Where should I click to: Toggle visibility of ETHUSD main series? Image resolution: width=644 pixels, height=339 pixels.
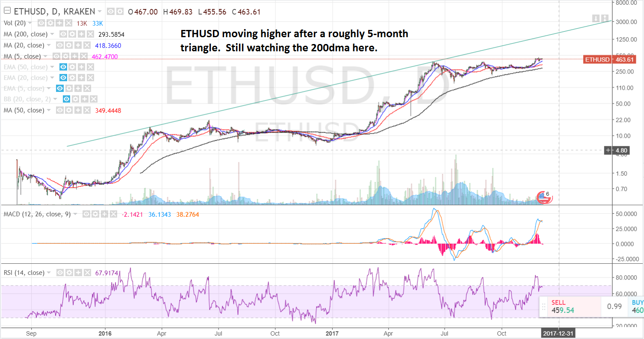[x=111, y=12]
